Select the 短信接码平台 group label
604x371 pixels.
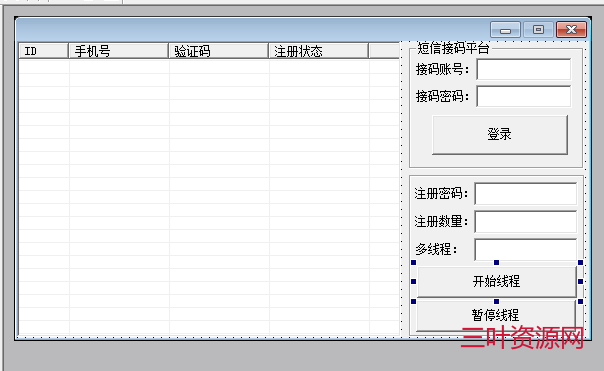[453, 48]
